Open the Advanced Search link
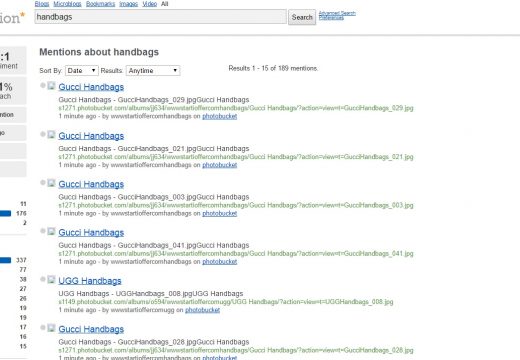 pyautogui.click(x=337, y=13)
